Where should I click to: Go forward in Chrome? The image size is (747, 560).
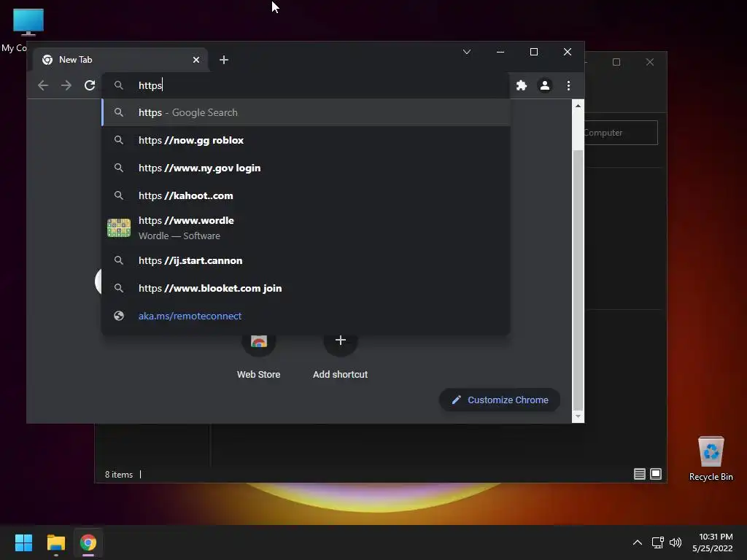pos(66,85)
